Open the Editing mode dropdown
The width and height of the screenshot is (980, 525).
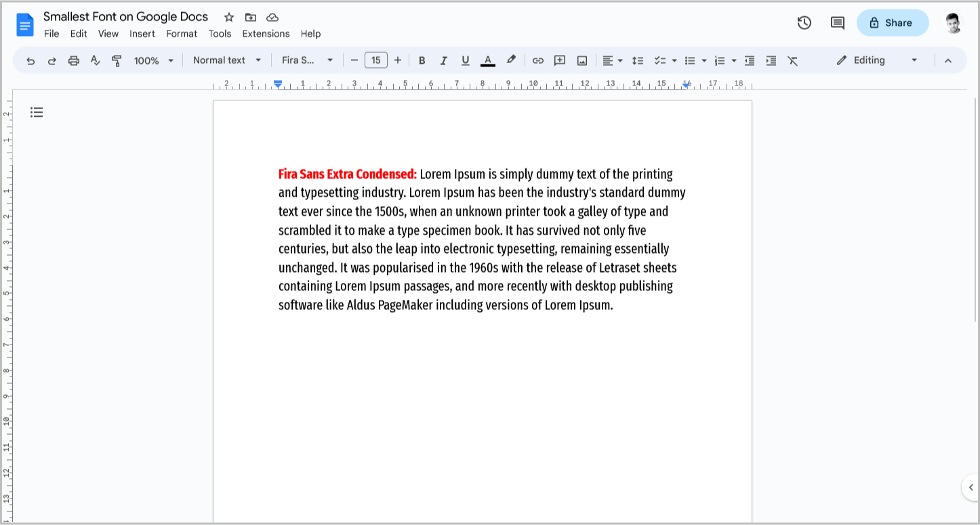[877, 60]
